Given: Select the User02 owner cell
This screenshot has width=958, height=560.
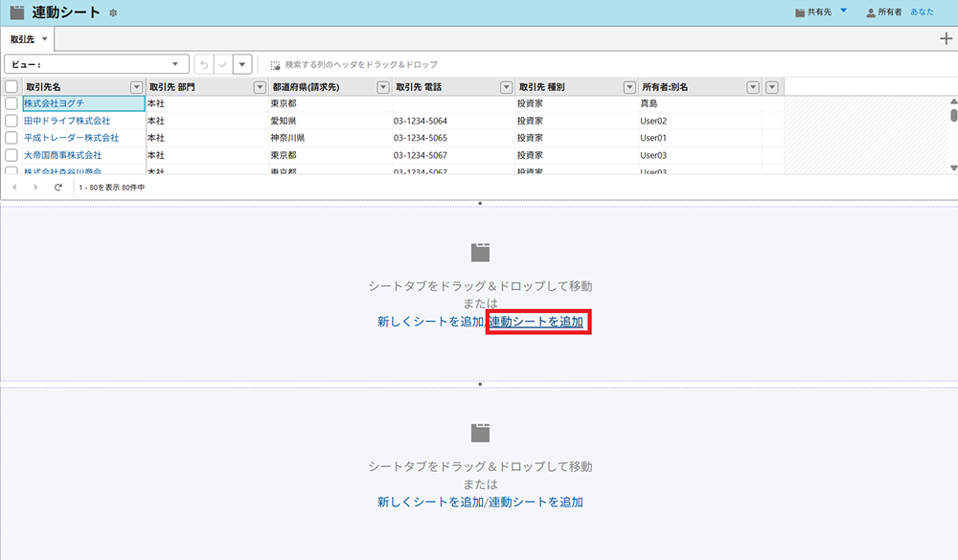Looking at the screenshot, I should (x=700, y=121).
